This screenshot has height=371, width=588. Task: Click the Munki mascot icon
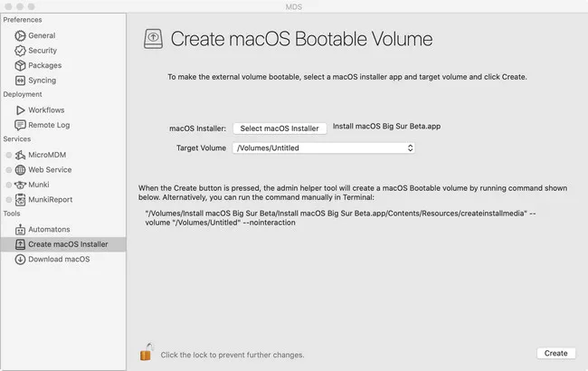pyautogui.click(x=20, y=185)
